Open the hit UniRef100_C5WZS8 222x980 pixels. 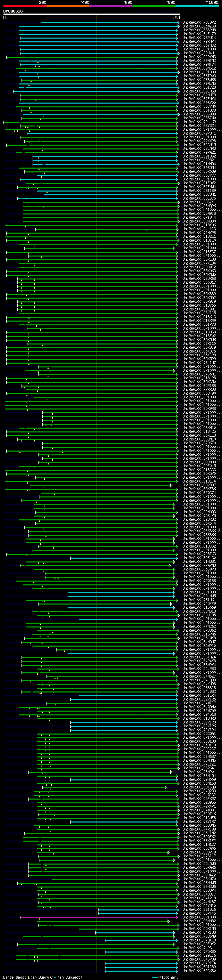click(x=199, y=26)
